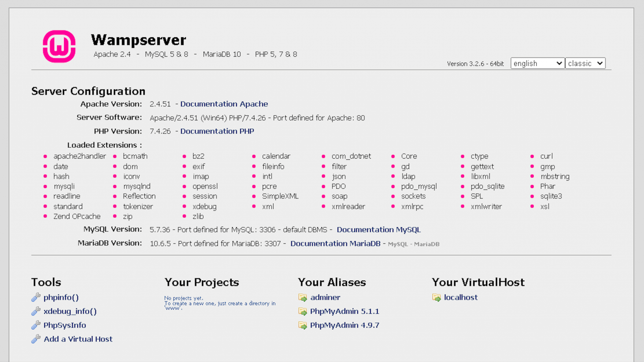Click wrench icon beside PhpSysInfo
Viewport: 644px width, 362px height.
click(x=36, y=325)
